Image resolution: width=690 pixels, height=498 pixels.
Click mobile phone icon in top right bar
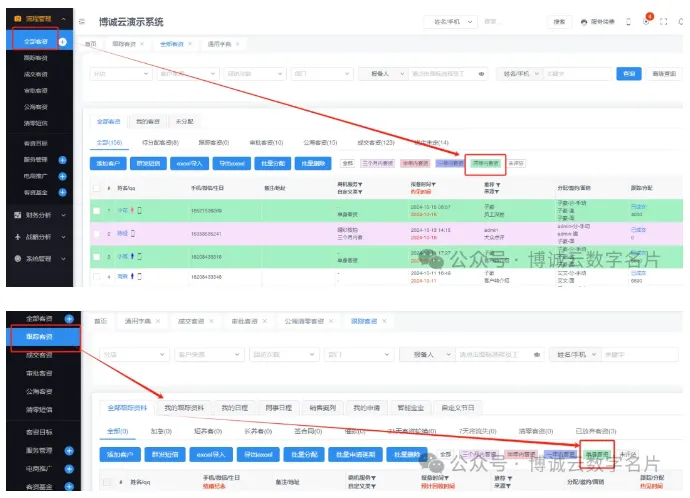click(628, 21)
